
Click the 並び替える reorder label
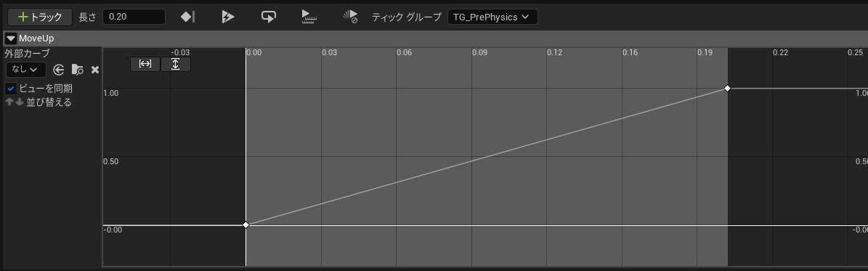point(49,102)
